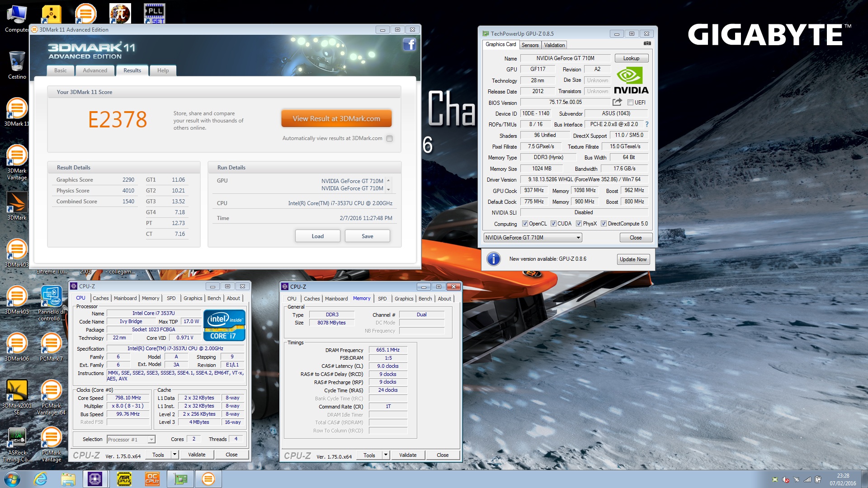The image size is (868, 488).
Task: Open the Graphics tab in right CPU-Z
Action: click(404, 299)
